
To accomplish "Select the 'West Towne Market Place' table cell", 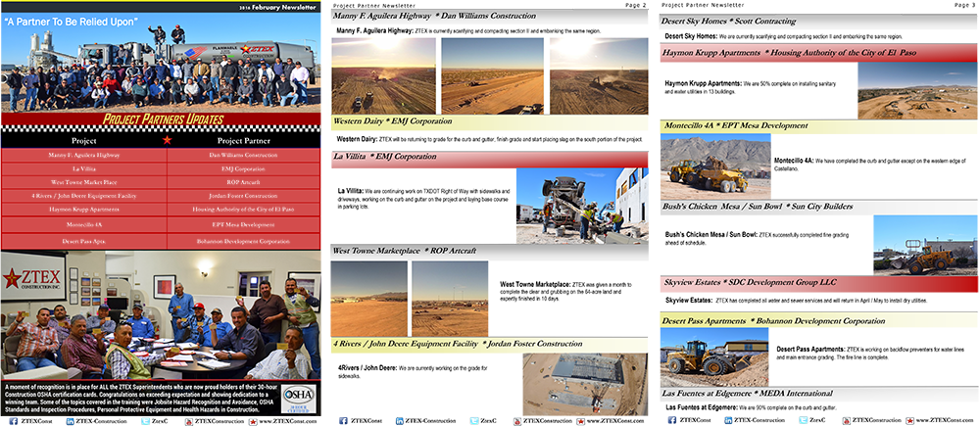I will click(83, 183).
